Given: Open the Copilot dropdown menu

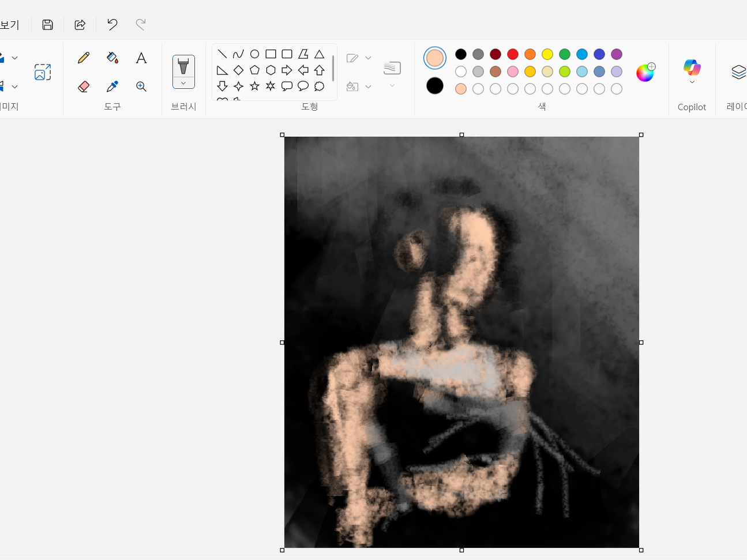Looking at the screenshot, I should 692,82.
